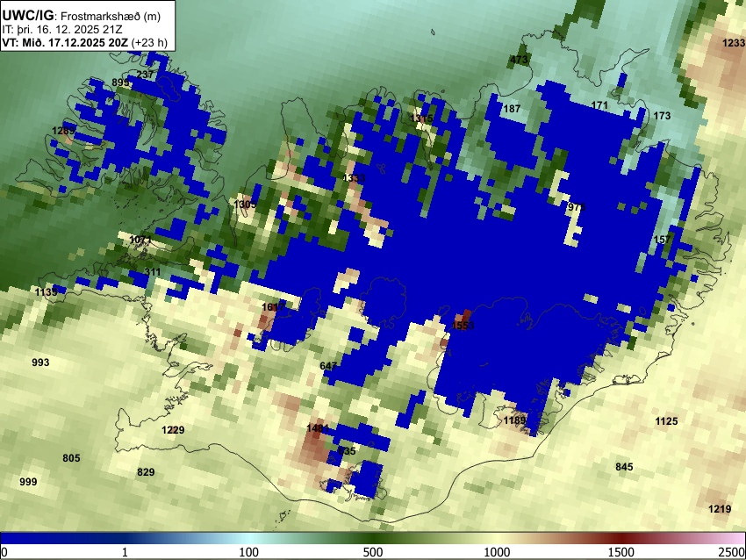Click the 311 value label
Screen dimensions: 746x560
click(x=153, y=272)
